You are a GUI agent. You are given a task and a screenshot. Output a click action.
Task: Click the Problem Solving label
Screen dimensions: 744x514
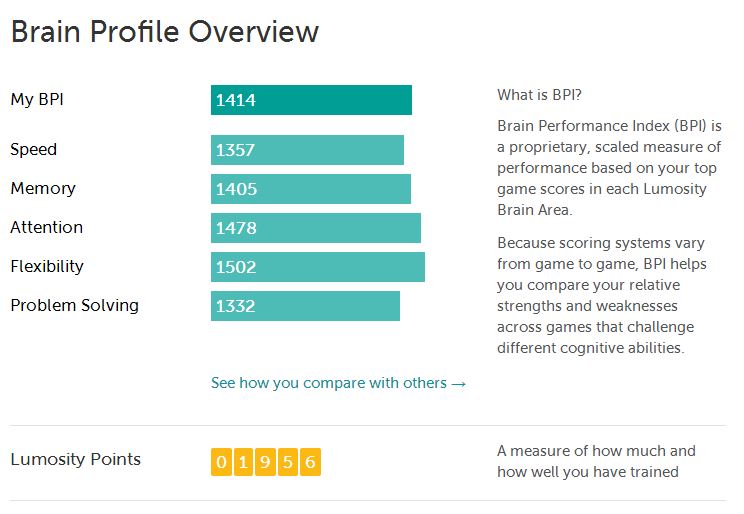coord(74,305)
